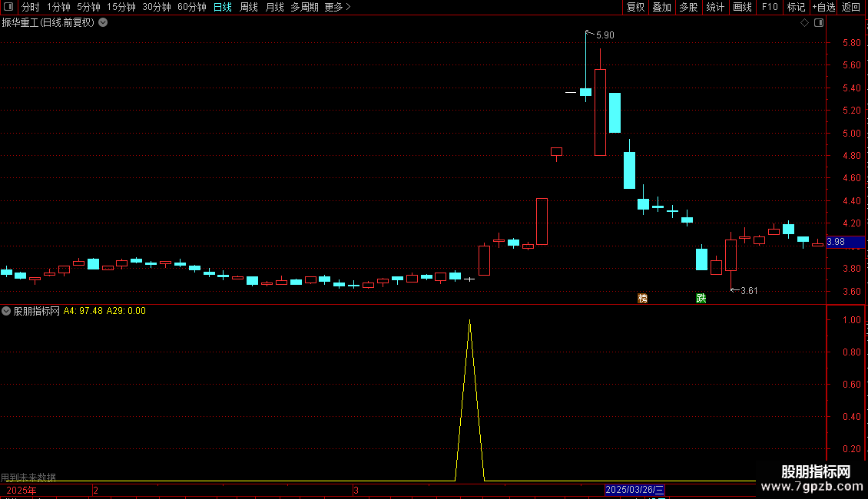
Task: Click the 振华重工(日线.前复权) title text
Action: 48,23
